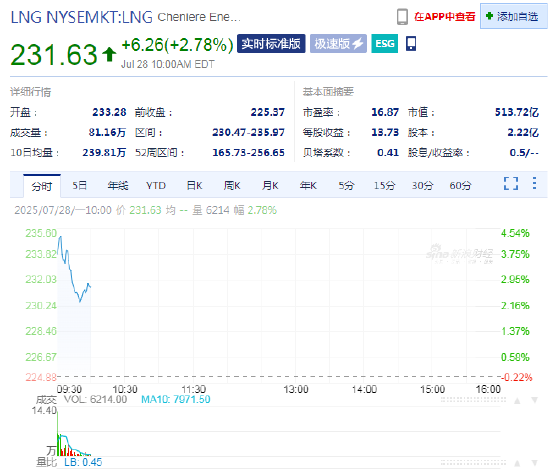Click the blue mobile icon next to ESG
The image size is (550, 469).
411,44
